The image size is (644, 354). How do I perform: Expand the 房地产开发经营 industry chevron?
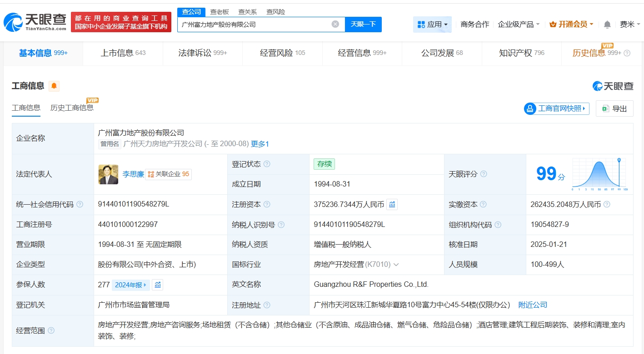point(396,265)
